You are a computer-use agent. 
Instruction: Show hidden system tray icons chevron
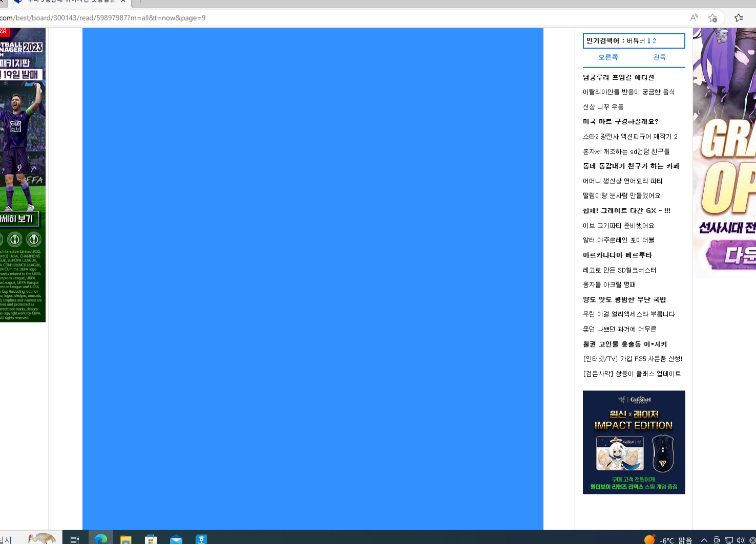[x=704, y=540]
